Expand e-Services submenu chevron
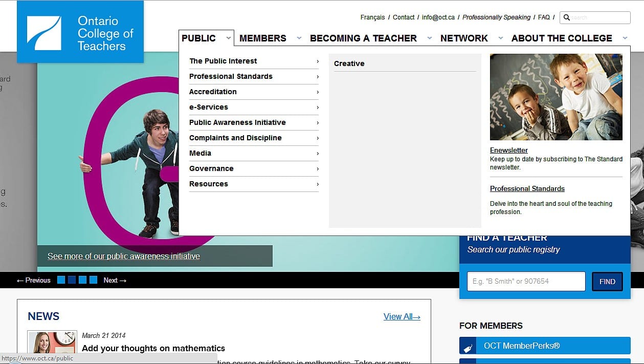Viewport: 644px width, 364px height. [317, 108]
